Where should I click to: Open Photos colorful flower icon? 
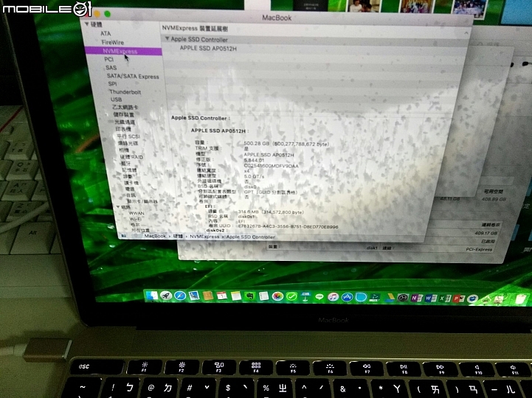(x=277, y=296)
